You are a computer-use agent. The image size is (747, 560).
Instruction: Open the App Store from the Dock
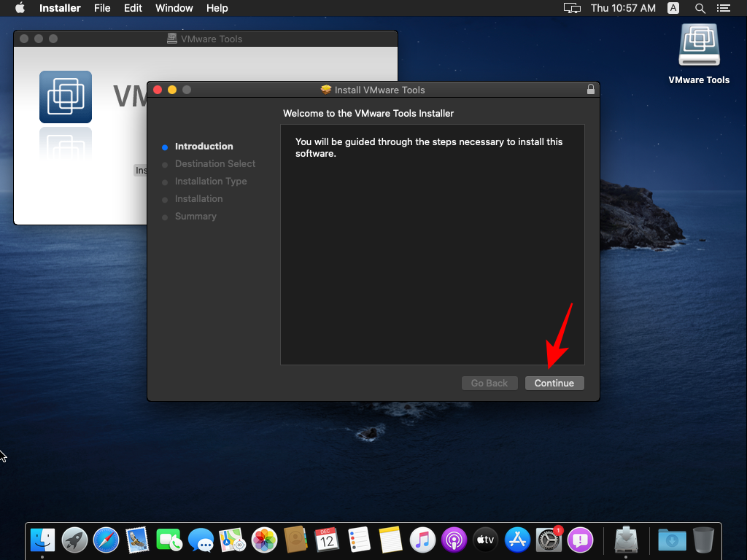click(x=517, y=540)
